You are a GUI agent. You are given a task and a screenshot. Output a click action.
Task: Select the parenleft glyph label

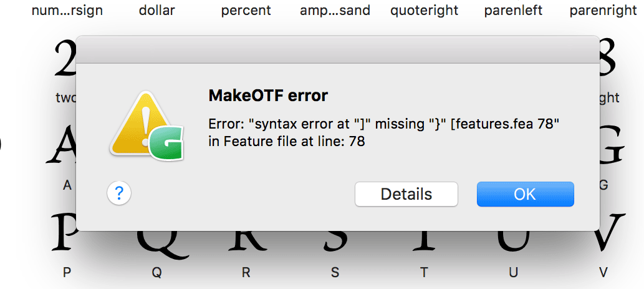514,10
